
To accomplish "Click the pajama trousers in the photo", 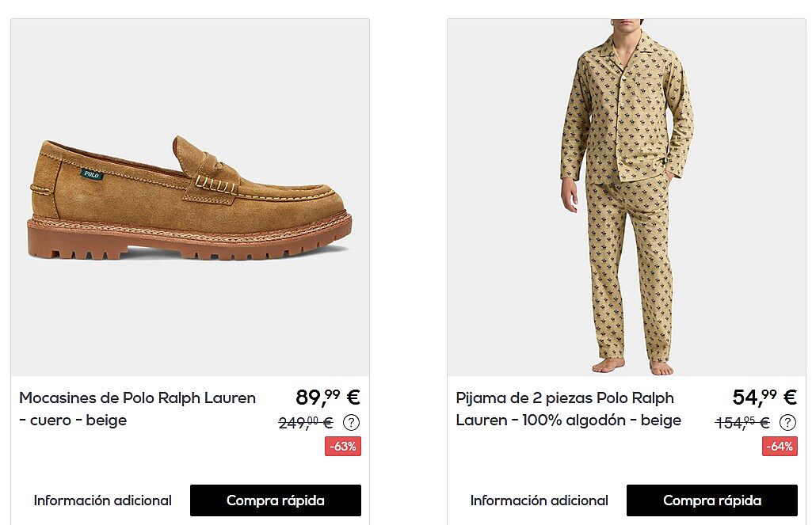I will pos(628,269).
